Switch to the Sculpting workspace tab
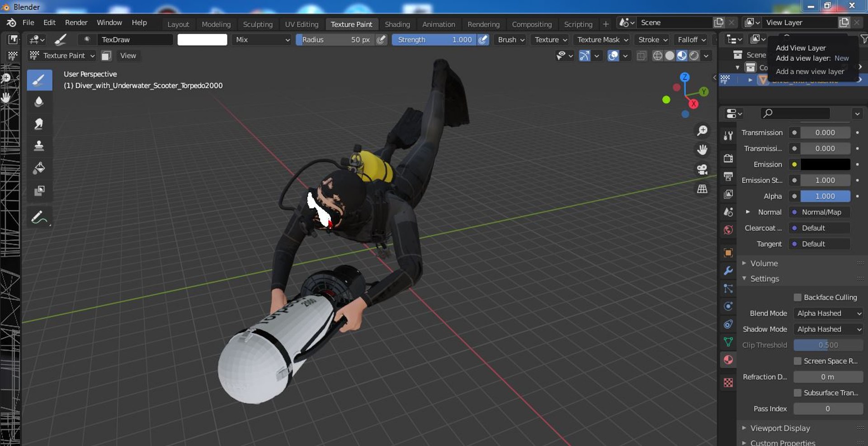This screenshot has width=868, height=446. click(x=258, y=24)
